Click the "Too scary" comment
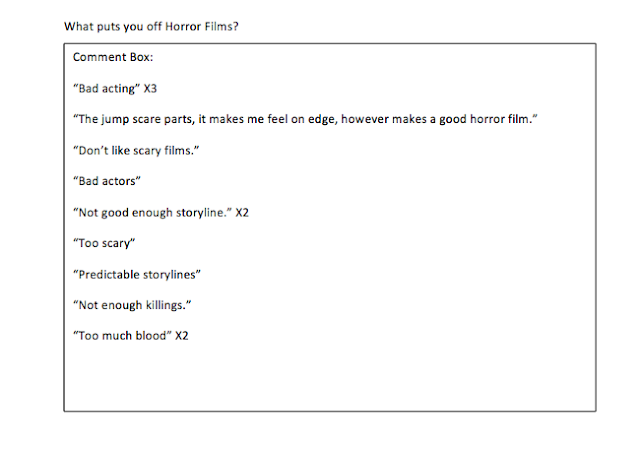This screenshot has width=640, height=449. pos(104,243)
